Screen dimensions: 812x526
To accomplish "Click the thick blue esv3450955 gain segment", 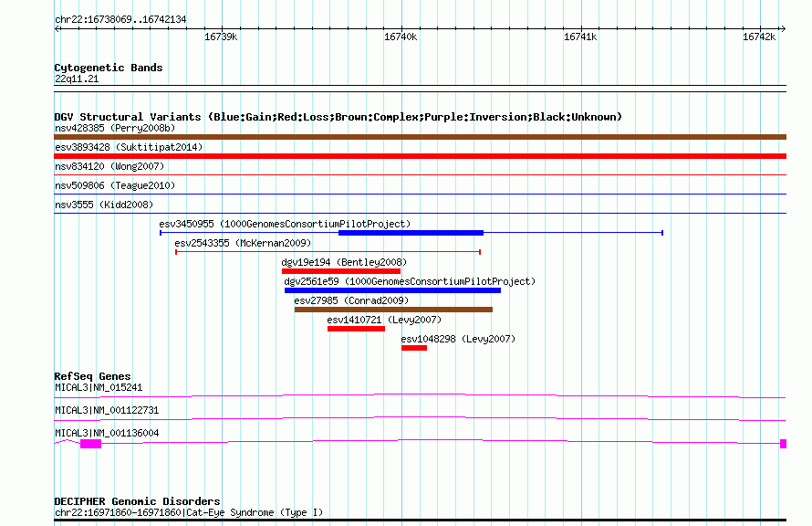I will point(411,233).
